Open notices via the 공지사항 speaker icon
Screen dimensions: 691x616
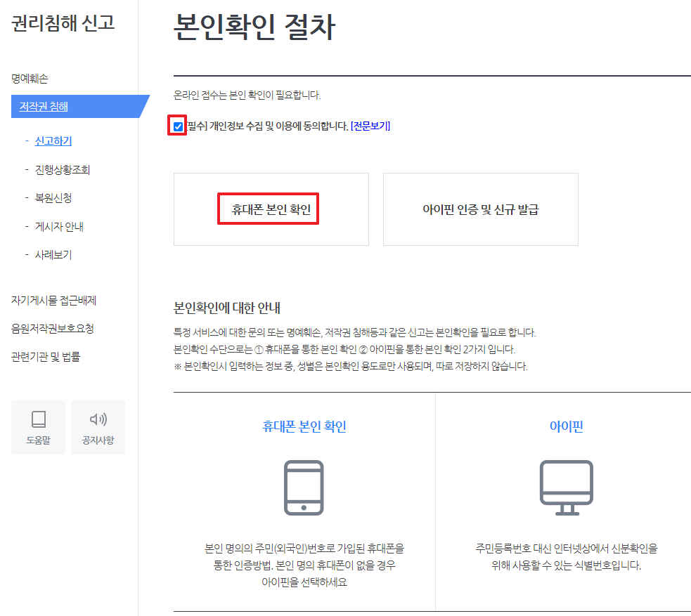(98, 427)
